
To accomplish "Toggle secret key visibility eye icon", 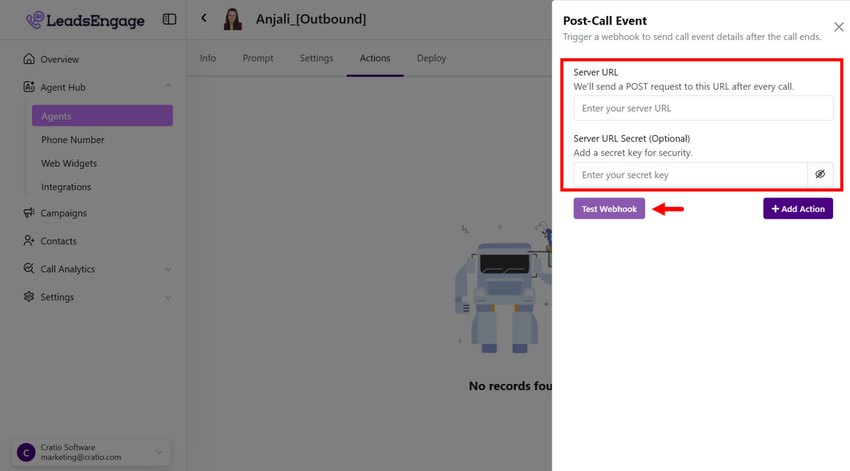I will coord(820,174).
